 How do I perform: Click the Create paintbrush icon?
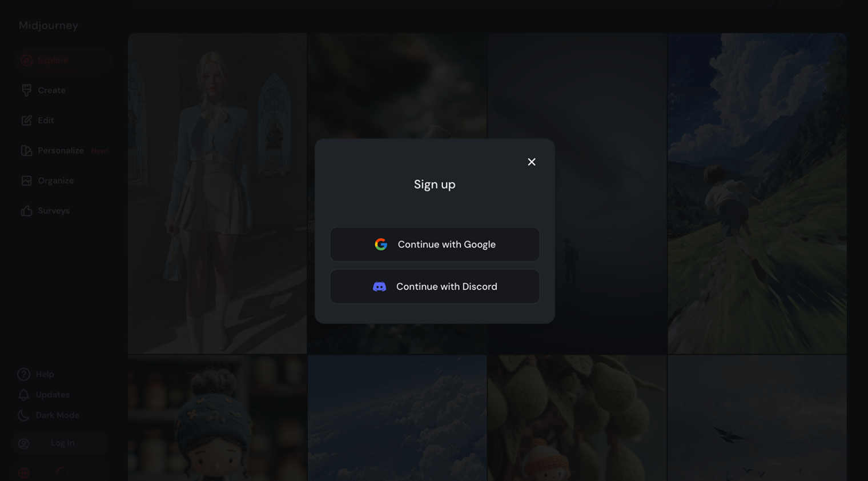click(x=26, y=90)
